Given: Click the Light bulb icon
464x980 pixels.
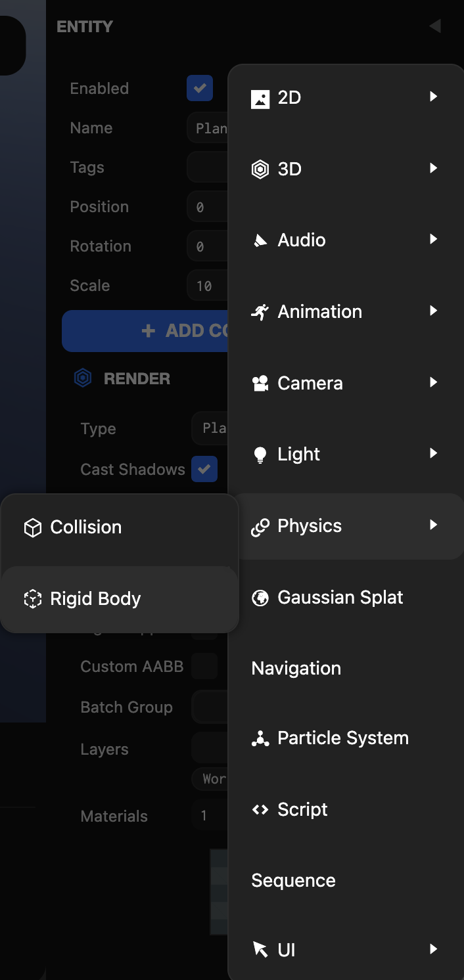Looking at the screenshot, I should point(260,455).
